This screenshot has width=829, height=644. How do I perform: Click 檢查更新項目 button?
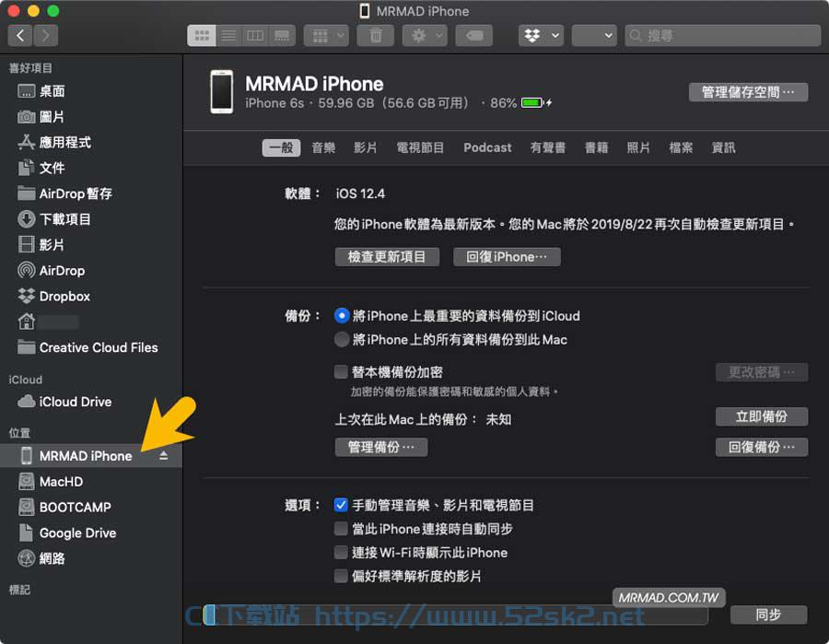[387, 257]
